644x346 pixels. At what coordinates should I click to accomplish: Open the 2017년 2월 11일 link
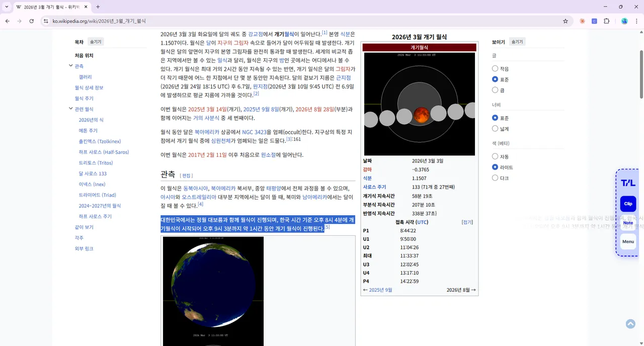[x=207, y=155]
